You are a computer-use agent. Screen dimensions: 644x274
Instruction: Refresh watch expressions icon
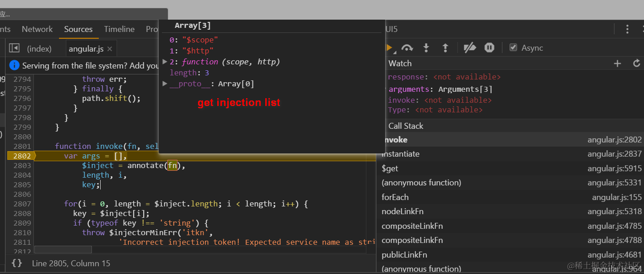636,63
